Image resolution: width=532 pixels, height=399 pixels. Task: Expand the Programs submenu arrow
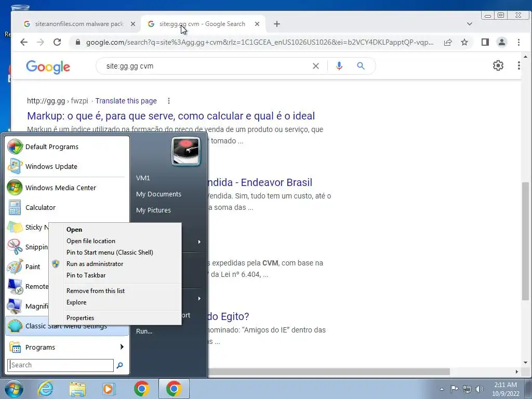click(x=122, y=347)
